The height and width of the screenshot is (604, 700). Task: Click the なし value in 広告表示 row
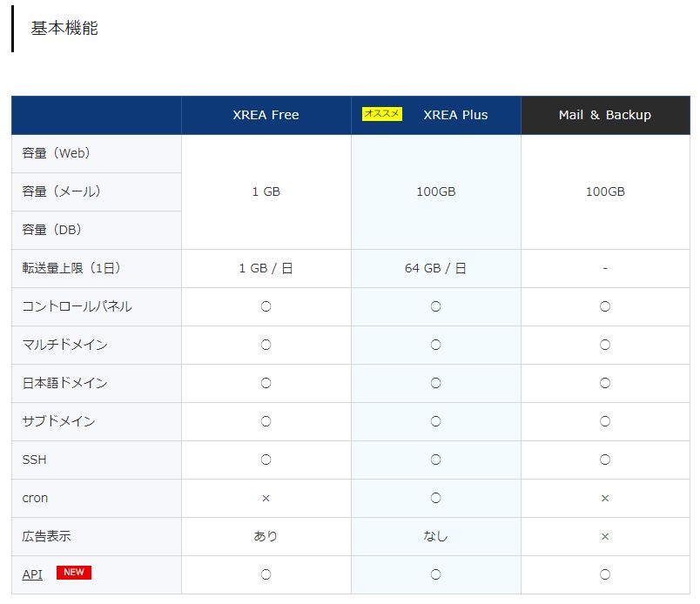coord(435,536)
